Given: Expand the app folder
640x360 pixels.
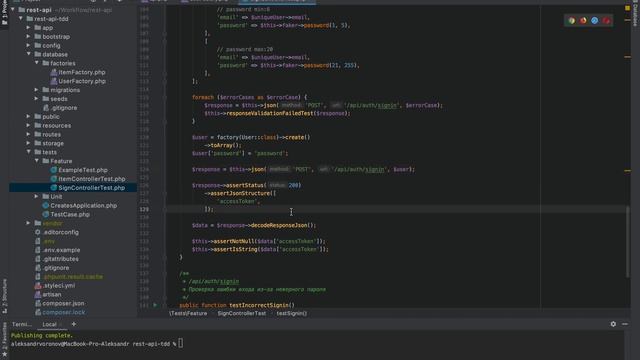Looking at the screenshot, I should (x=29, y=27).
